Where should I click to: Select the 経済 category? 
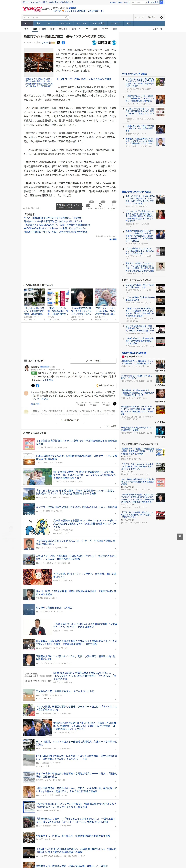coord(52,29)
